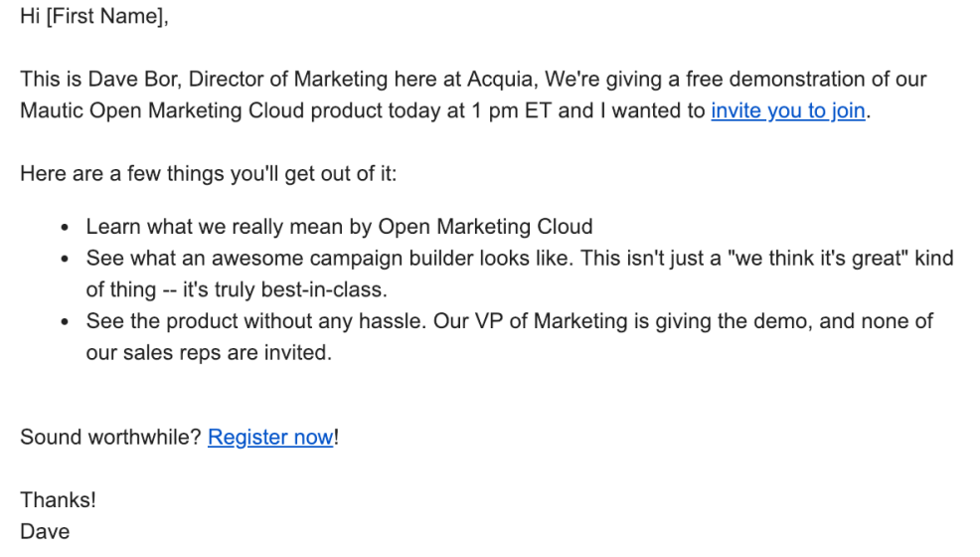Click the "Thanks!" closing line
980x557 pixels.
coord(58,500)
